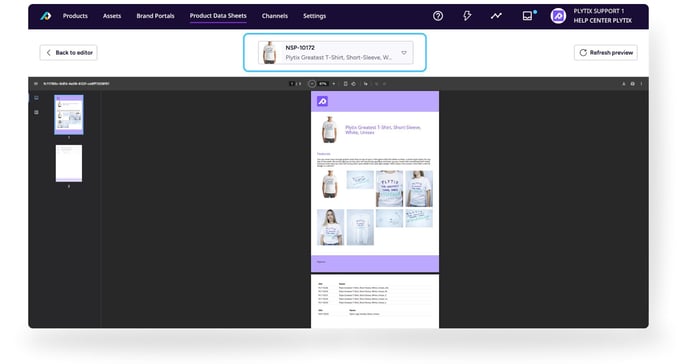Open Settings in the top navigation
The width and height of the screenshot is (688, 364).
(x=315, y=16)
